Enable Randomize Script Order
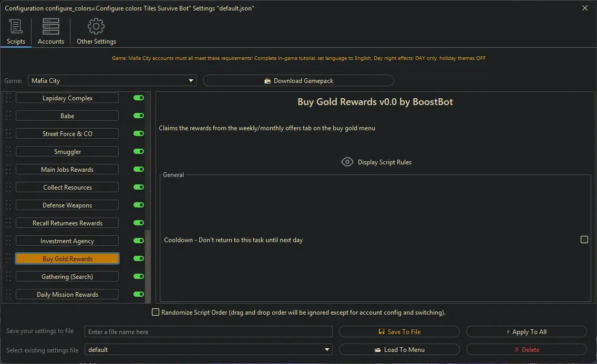The height and width of the screenshot is (364, 597). pyautogui.click(x=156, y=312)
